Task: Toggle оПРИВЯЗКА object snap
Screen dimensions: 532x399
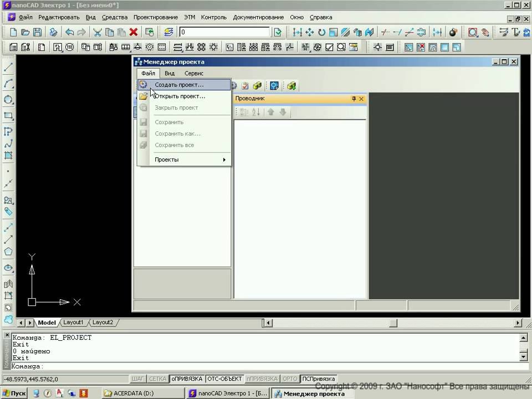Action: pyautogui.click(x=187, y=378)
